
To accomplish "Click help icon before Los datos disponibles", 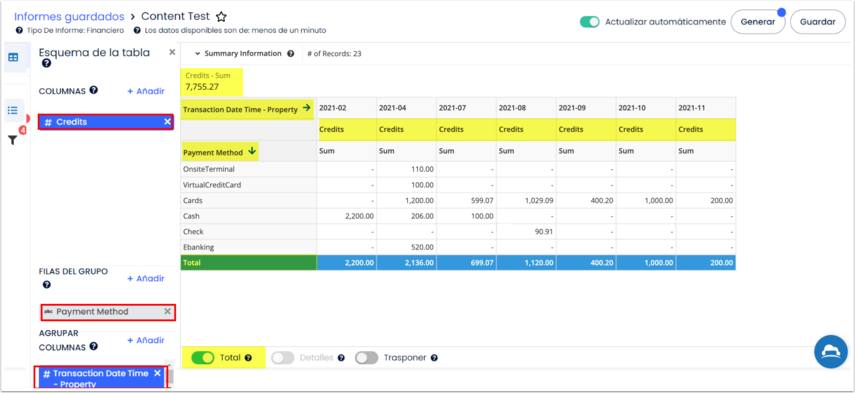I will (137, 31).
